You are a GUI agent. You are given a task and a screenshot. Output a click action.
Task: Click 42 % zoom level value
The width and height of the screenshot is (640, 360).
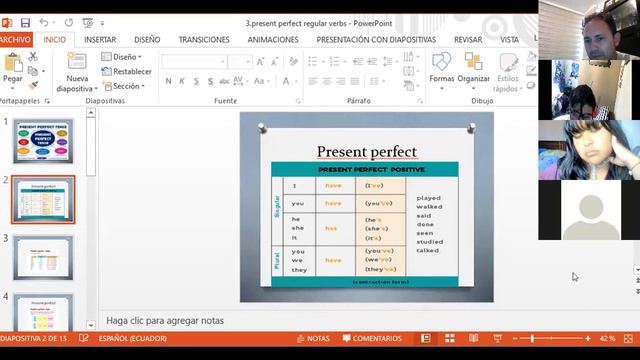click(x=607, y=338)
